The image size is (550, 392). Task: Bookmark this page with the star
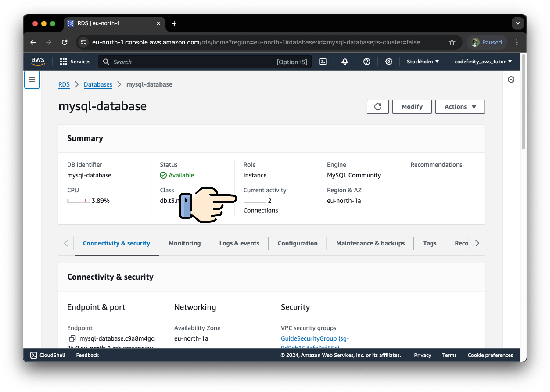click(452, 42)
